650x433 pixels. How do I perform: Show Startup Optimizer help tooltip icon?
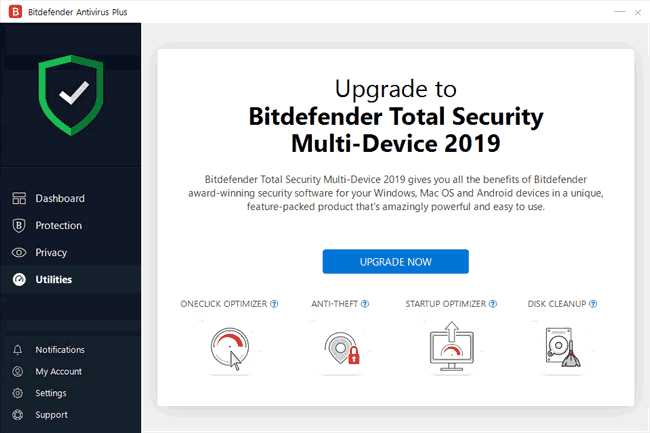[x=492, y=304]
